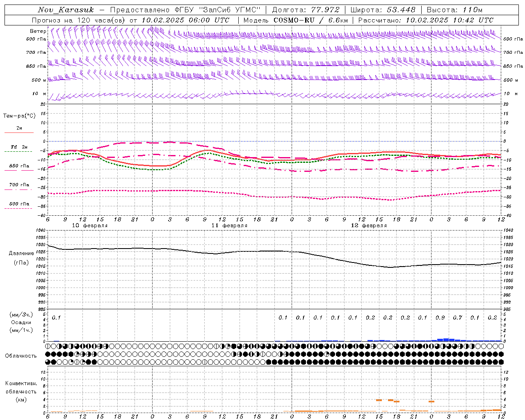Click the Давление panel label
This screenshot has width=525, height=420.
(21, 253)
